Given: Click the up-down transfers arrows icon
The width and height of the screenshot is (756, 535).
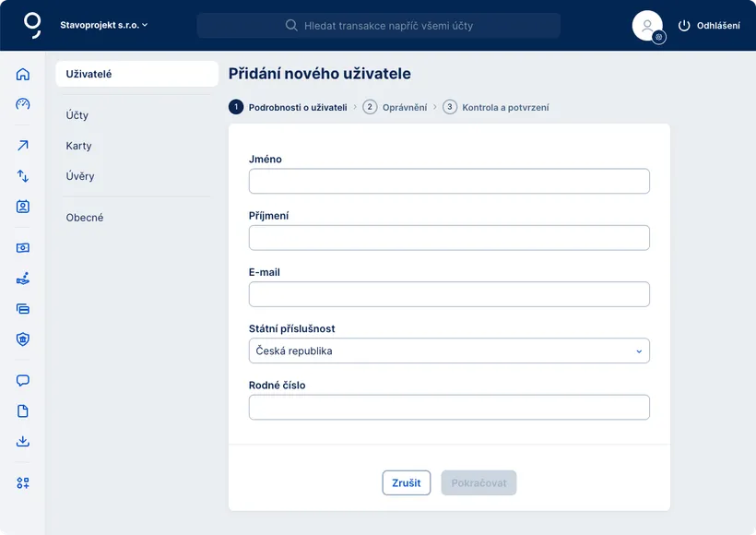Looking at the screenshot, I should pos(23,175).
